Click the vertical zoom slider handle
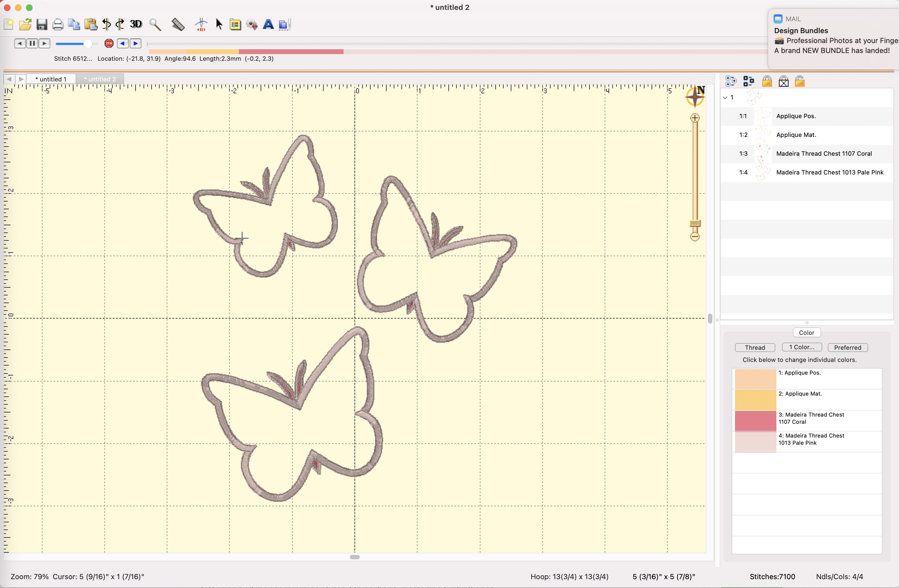Image resolution: width=899 pixels, height=588 pixels. pos(695,223)
